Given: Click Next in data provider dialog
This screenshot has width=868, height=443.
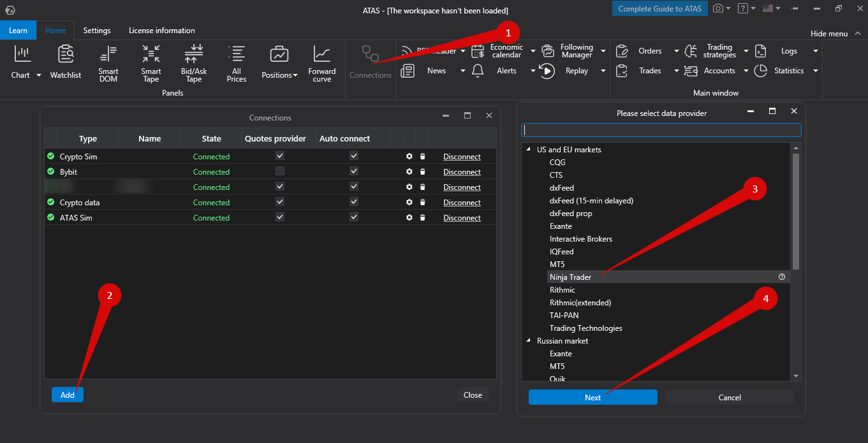Looking at the screenshot, I should coord(593,397).
